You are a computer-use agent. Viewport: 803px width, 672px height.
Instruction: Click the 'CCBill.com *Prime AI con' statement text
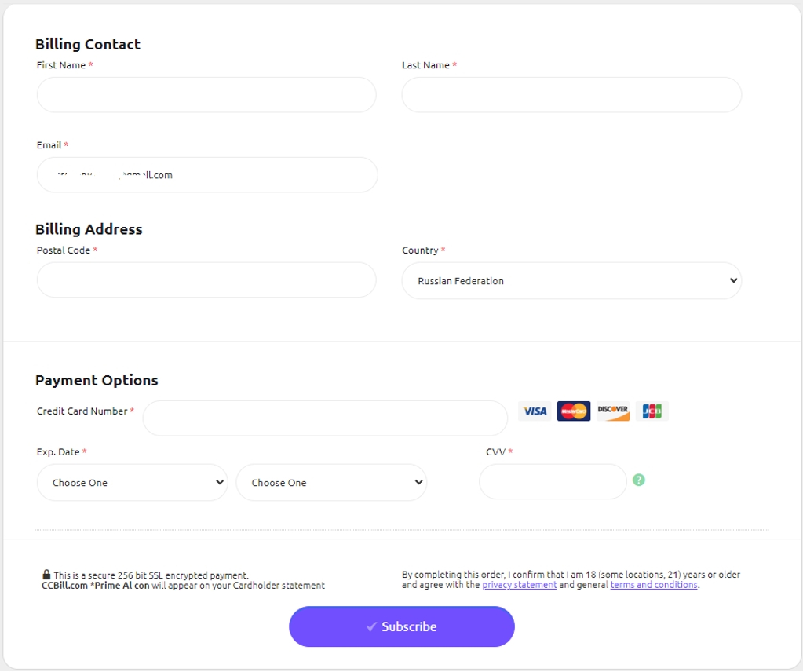[x=95, y=586]
